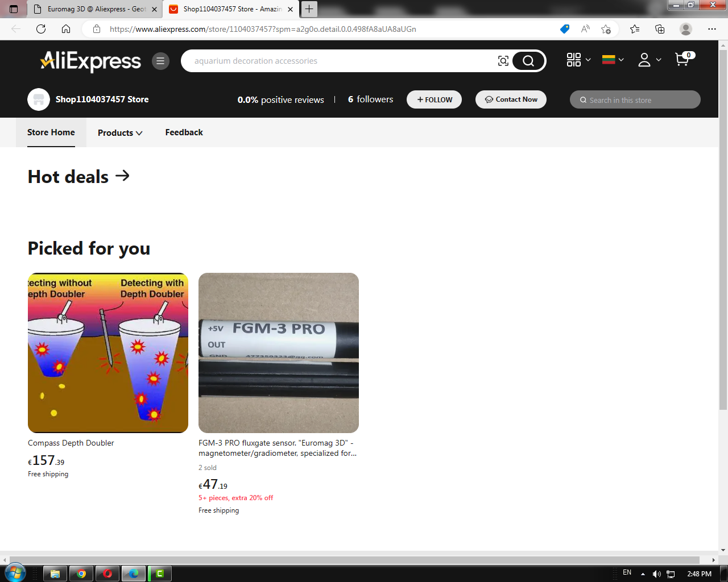Screen dimensions: 728x582
Task: Click FGM-3 PRO fluxgate sensor title
Action: (x=278, y=448)
